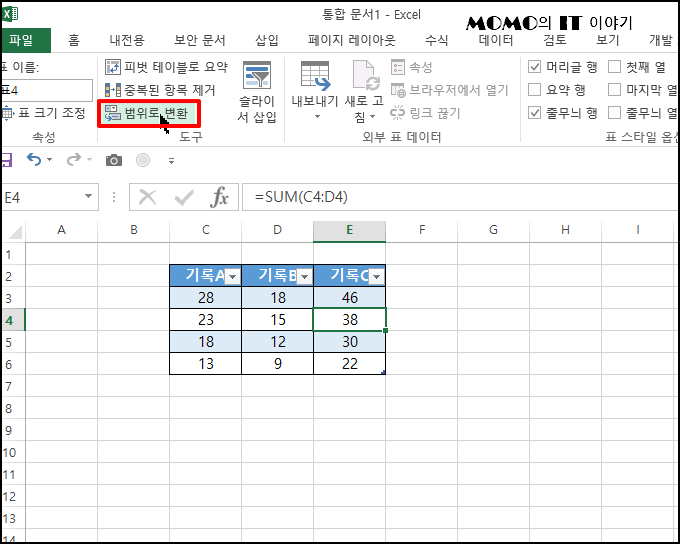Select column E header
680x544 pixels.
pos(350,230)
